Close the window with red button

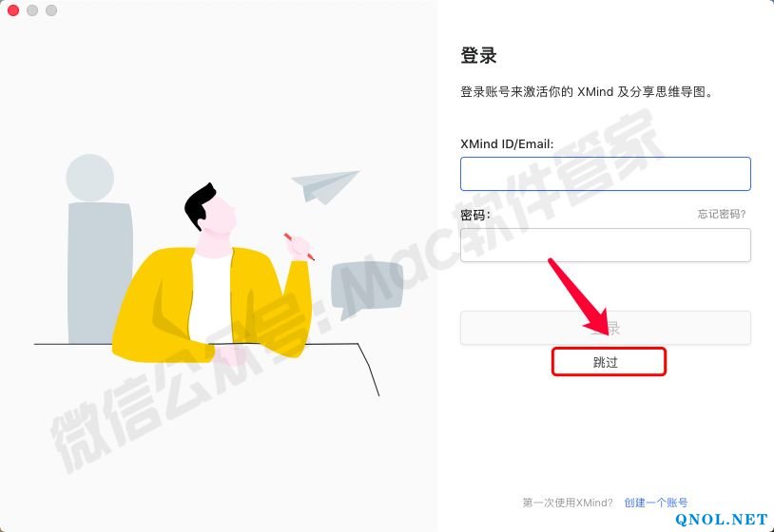(x=13, y=10)
